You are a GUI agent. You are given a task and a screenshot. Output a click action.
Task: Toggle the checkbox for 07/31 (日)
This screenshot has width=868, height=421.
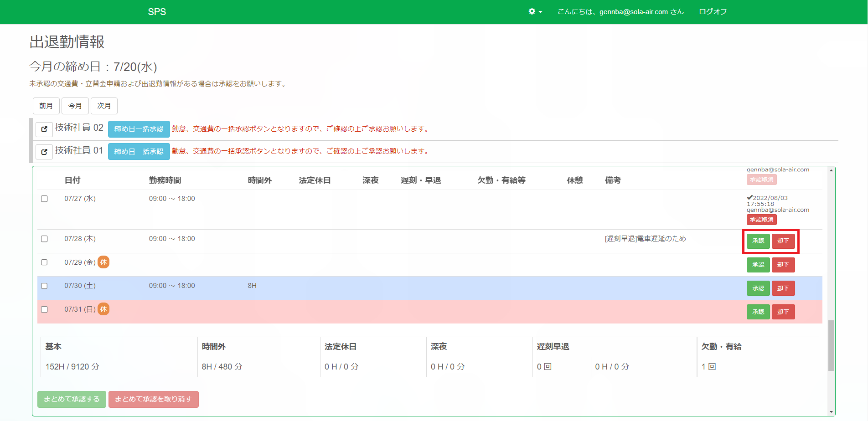click(x=44, y=309)
